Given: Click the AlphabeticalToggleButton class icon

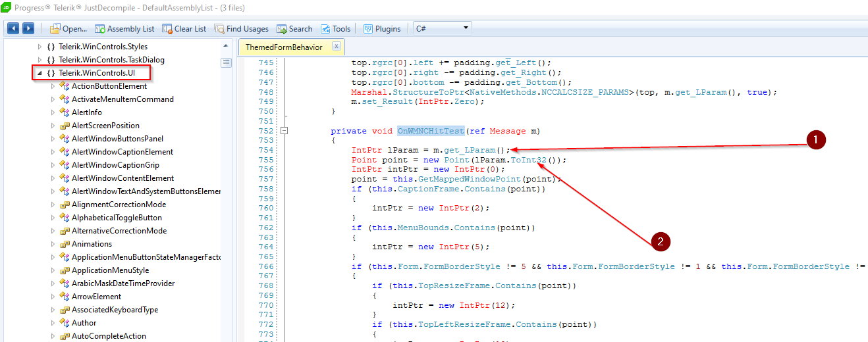Looking at the screenshot, I should click(x=65, y=218).
